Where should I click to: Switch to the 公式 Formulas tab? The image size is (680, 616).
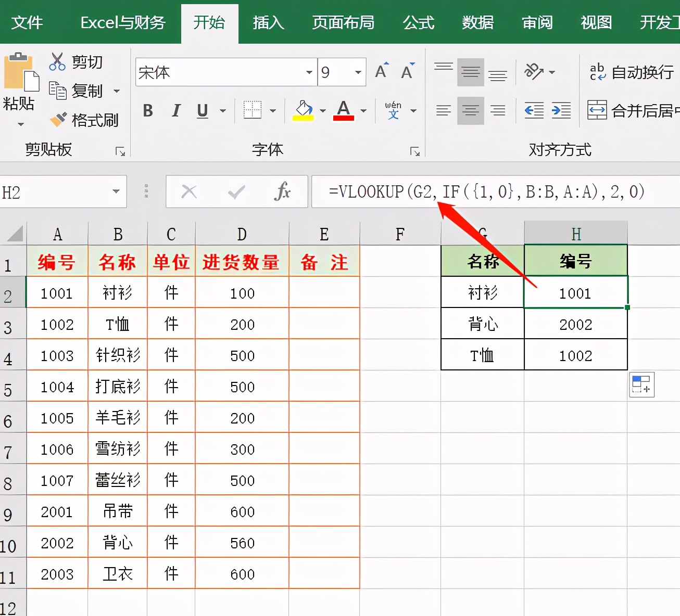click(x=419, y=22)
